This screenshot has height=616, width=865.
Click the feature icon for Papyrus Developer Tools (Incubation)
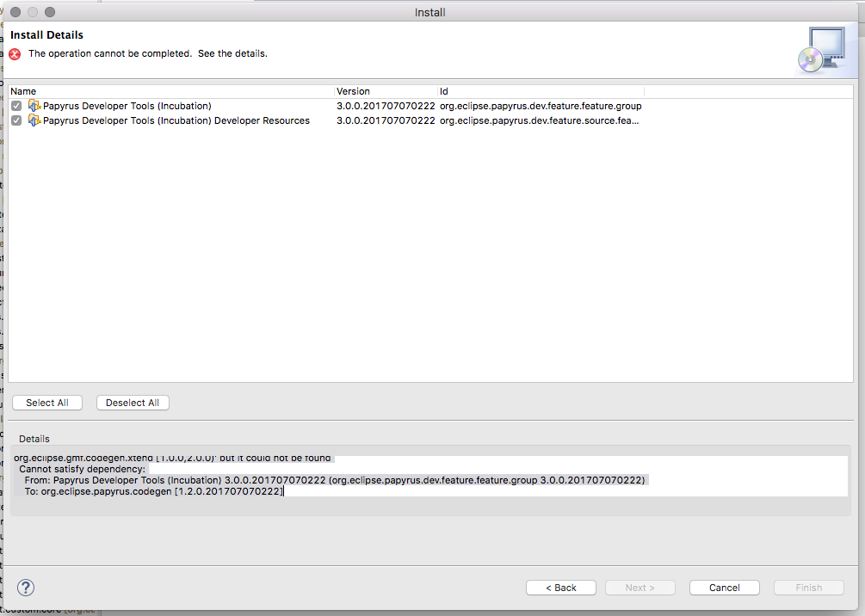(x=34, y=105)
